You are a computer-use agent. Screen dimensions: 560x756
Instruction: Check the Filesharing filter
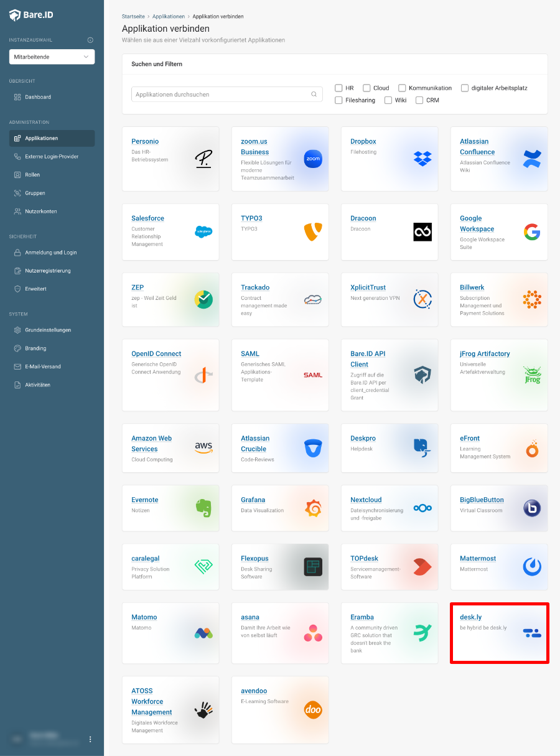click(x=338, y=100)
